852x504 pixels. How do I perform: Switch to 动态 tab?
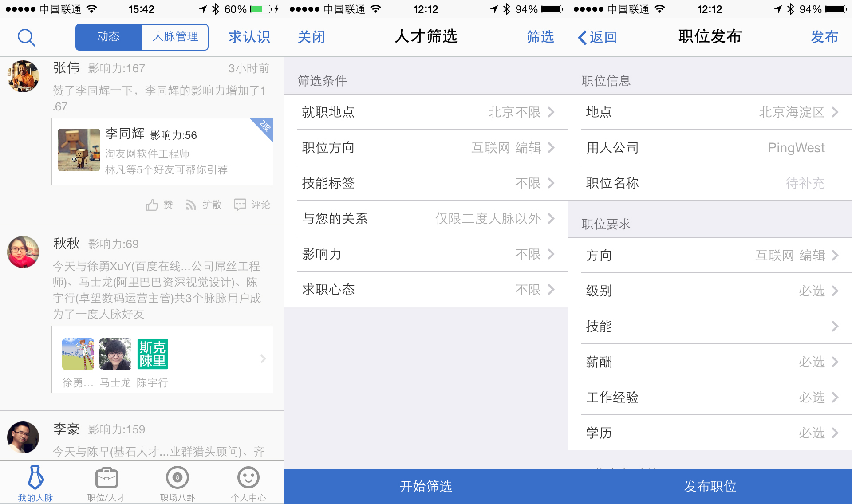tap(107, 38)
